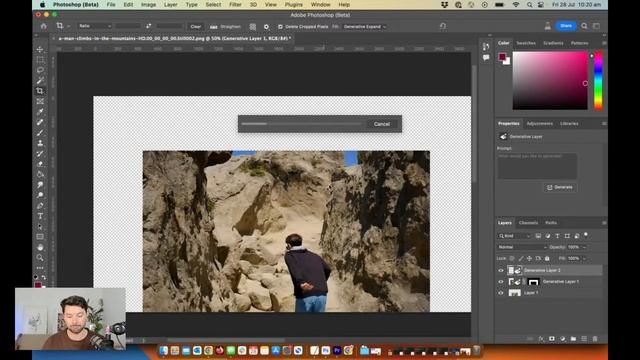Toggle lock transparent pixels
This screenshot has width=640, height=360.
[x=512, y=258]
